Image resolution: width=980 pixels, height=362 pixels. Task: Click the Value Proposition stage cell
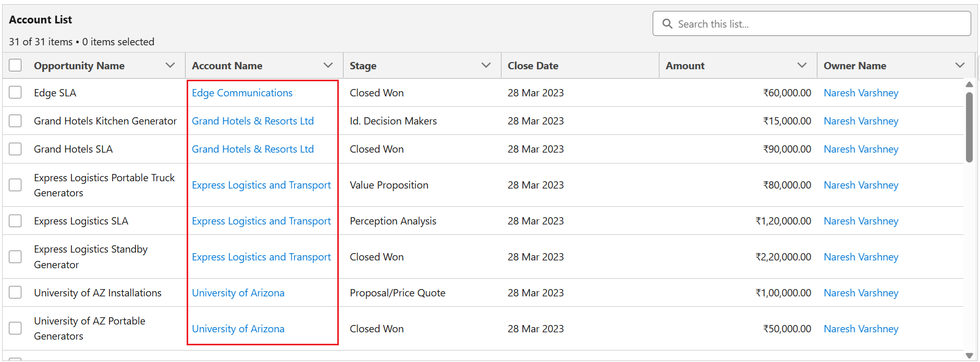[x=389, y=185]
